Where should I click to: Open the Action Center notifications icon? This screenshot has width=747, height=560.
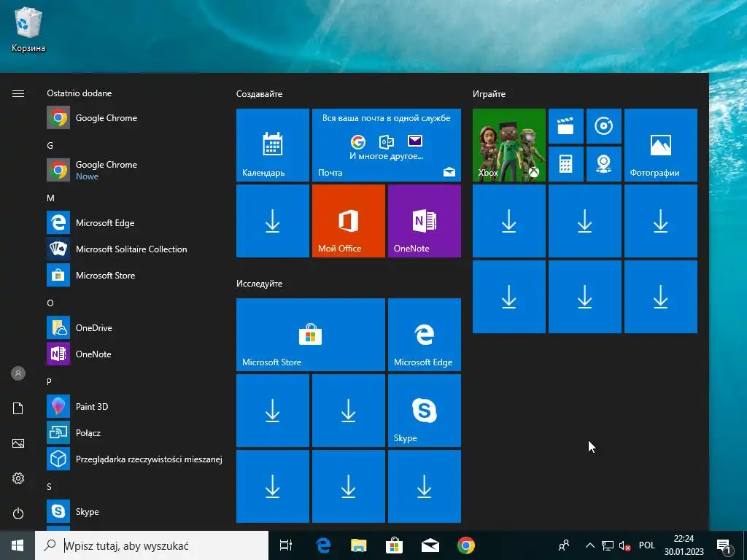coord(724,545)
